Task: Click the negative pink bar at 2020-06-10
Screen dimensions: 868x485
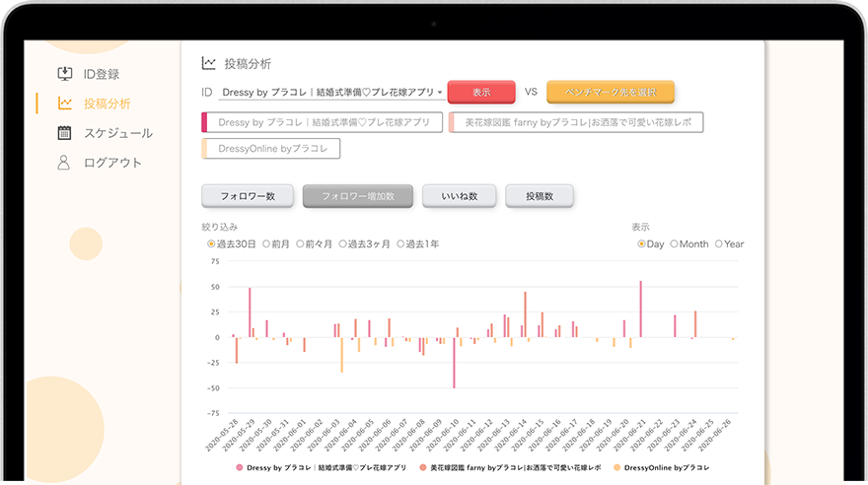Action: tap(454, 363)
